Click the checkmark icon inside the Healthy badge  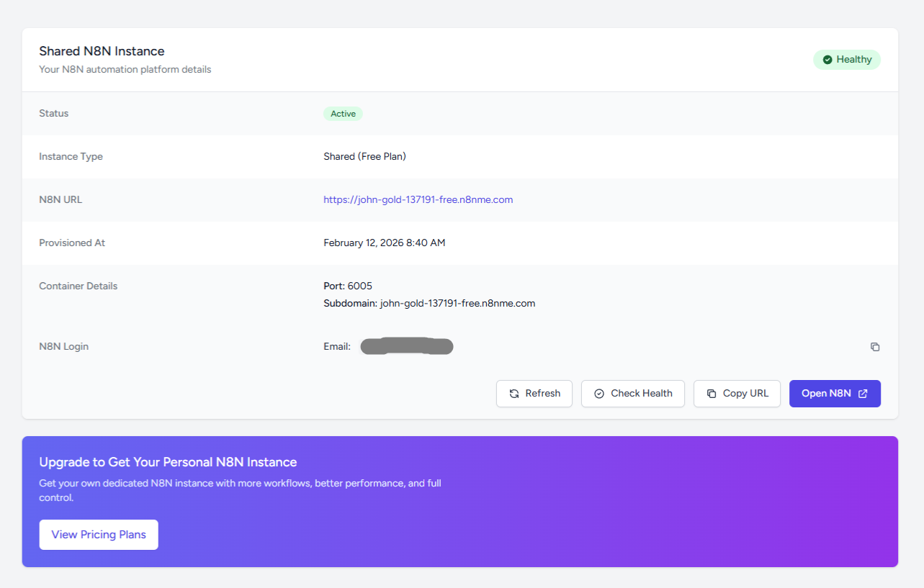(826, 60)
